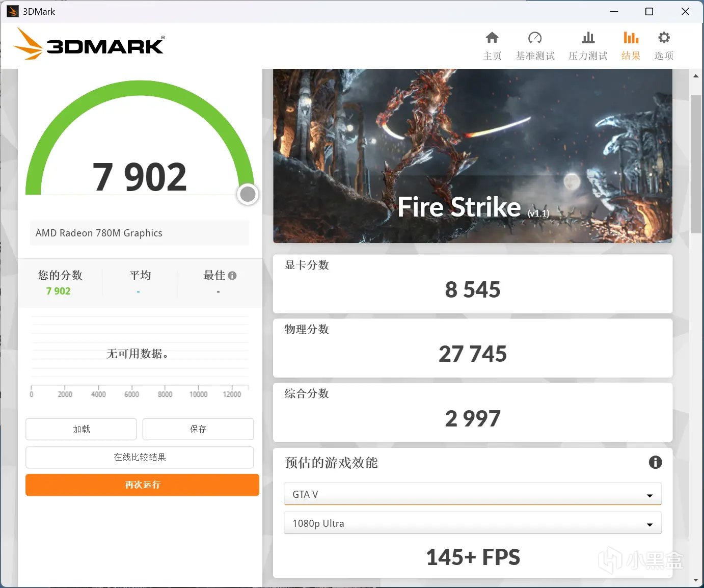Click the info icon beside 最佳
This screenshot has width=704, height=588.
point(232,276)
